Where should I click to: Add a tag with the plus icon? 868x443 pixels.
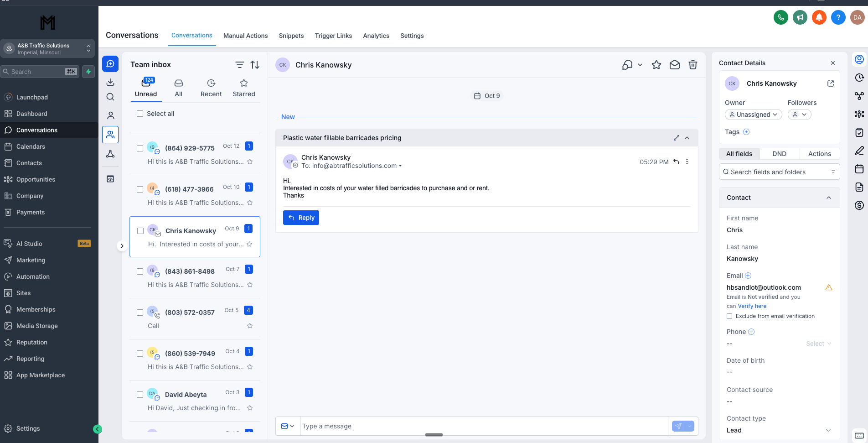tap(746, 132)
